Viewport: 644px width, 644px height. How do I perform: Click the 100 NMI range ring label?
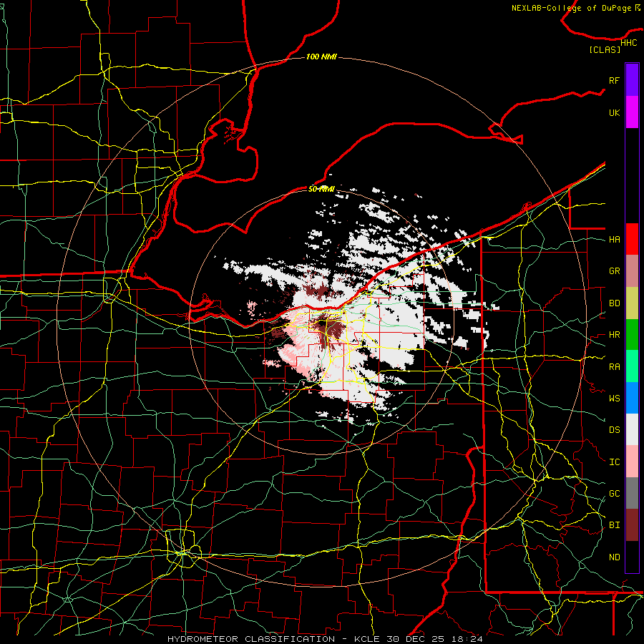click(321, 57)
